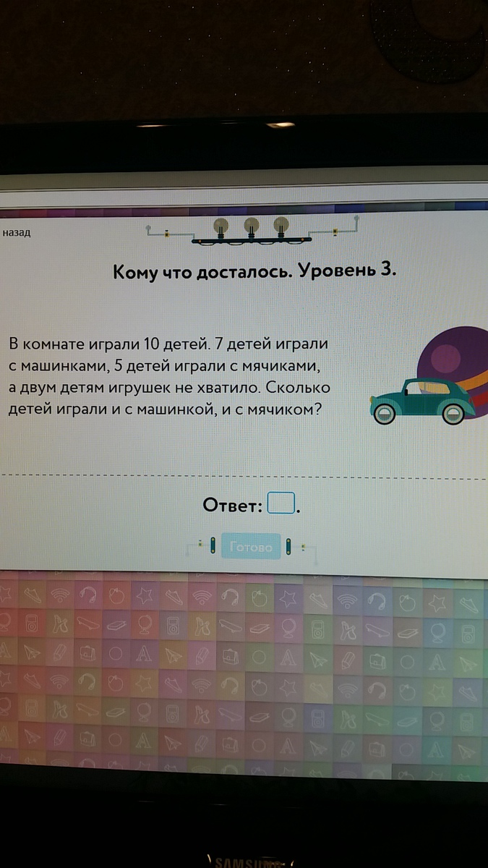The width and height of the screenshot is (488, 868).
Task: Click the teal car illustration
Action: tap(421, 401)
